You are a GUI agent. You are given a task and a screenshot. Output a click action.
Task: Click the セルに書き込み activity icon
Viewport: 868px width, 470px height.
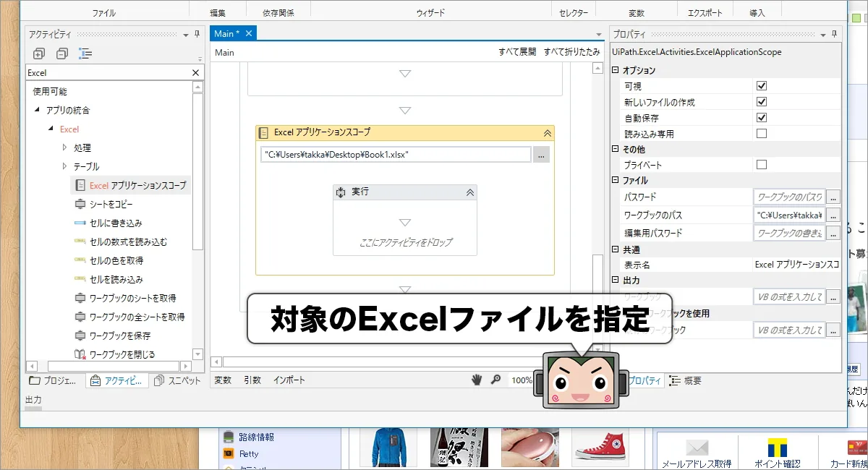pyautogui.click(x=80, y=223)
